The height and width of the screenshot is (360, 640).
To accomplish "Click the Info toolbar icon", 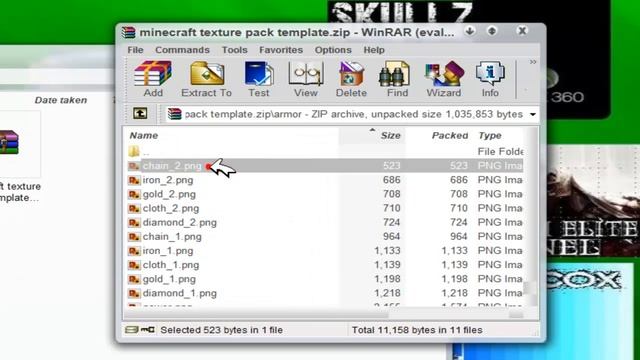I will (490, 79).
